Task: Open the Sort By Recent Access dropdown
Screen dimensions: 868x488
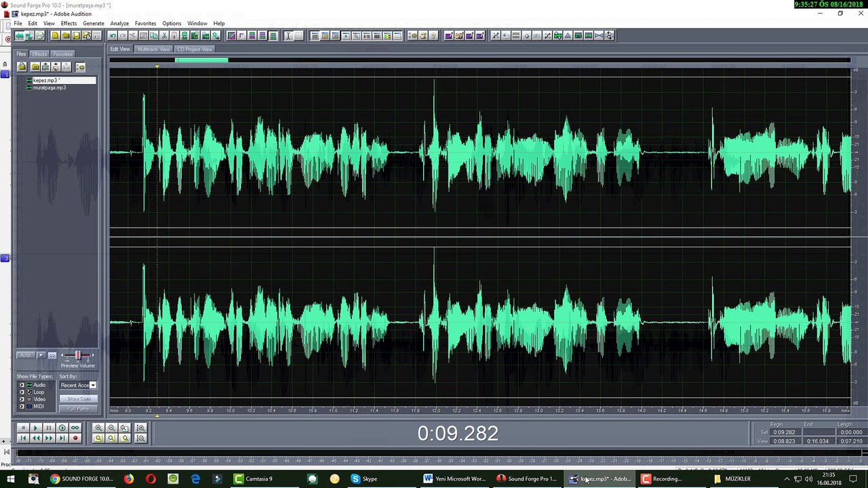Action: pyautogui.click(x=93, y=385)
